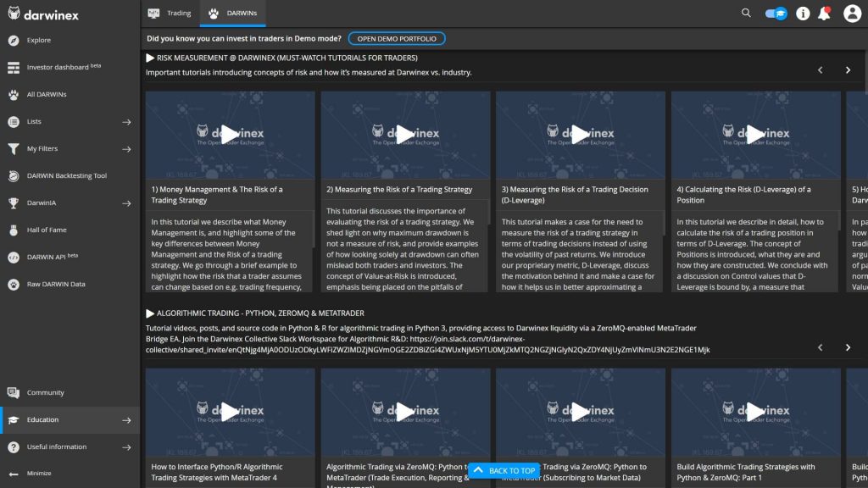Show next Risk Measurement tutorials
868x488 pixels.
[848, 70]
